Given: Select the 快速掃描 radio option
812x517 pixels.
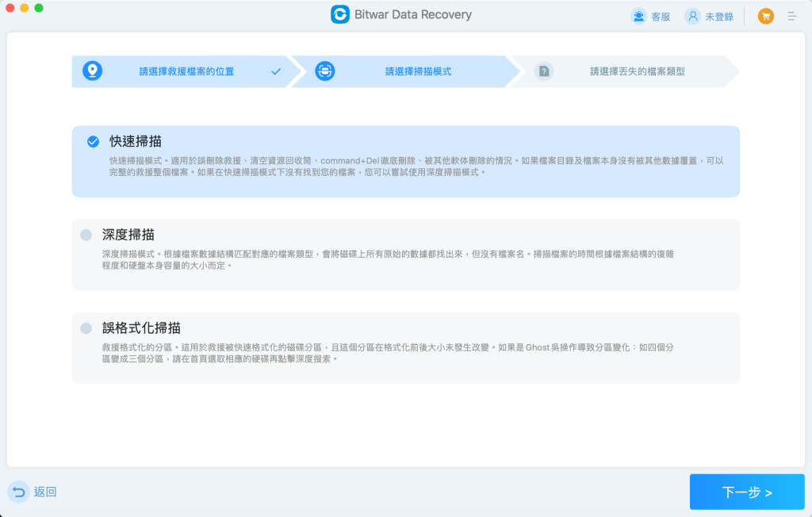Looking at the screenshot, I should [x=93, y=142].
